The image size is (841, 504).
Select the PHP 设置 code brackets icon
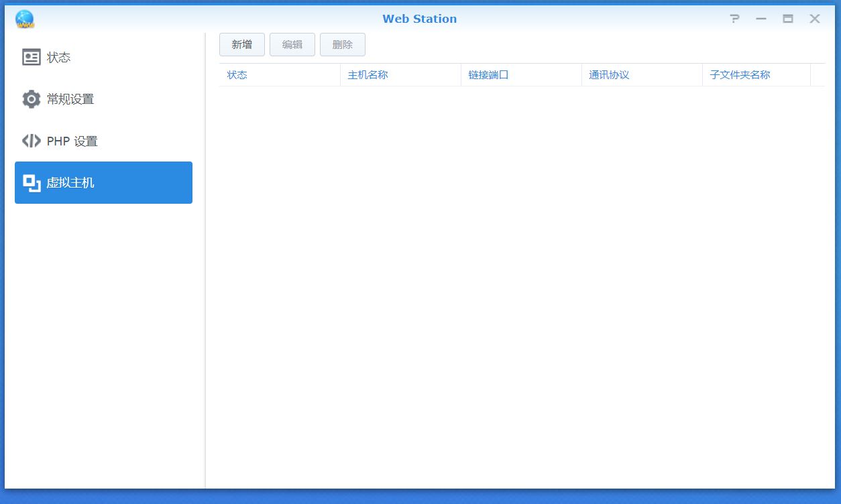31,141
